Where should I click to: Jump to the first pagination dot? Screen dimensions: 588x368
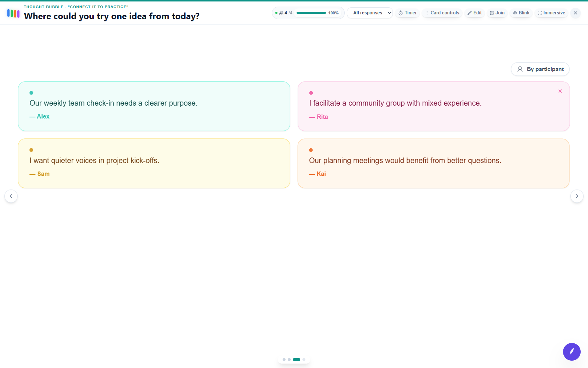(x=284, y=360)
